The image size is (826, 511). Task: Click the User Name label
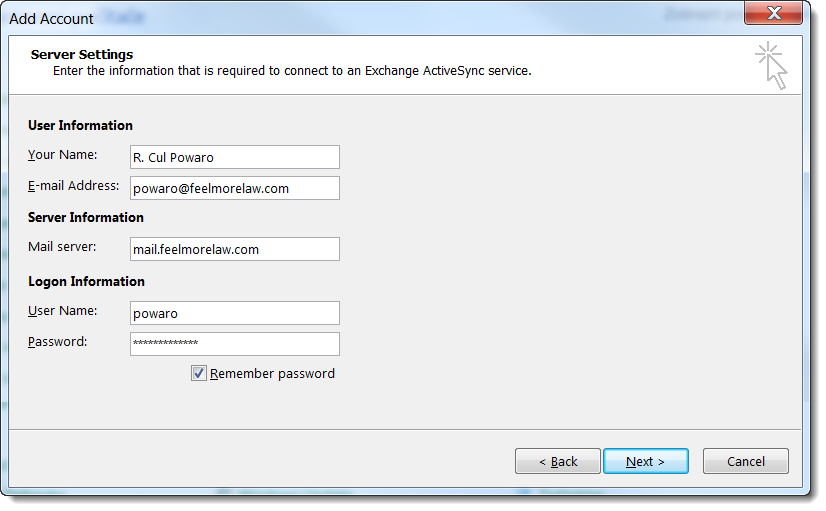click(63, 311)
